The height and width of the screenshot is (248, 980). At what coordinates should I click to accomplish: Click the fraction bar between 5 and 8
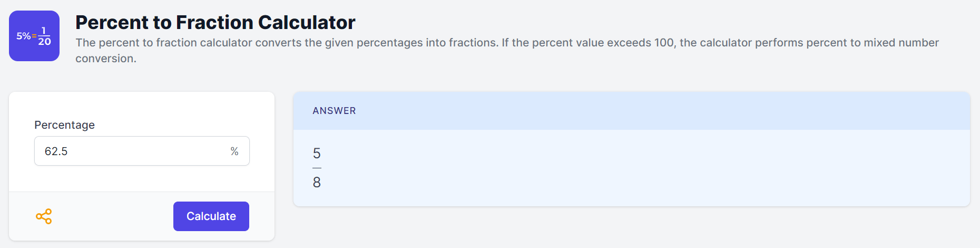pyautogui.click(x=317, y=168)
